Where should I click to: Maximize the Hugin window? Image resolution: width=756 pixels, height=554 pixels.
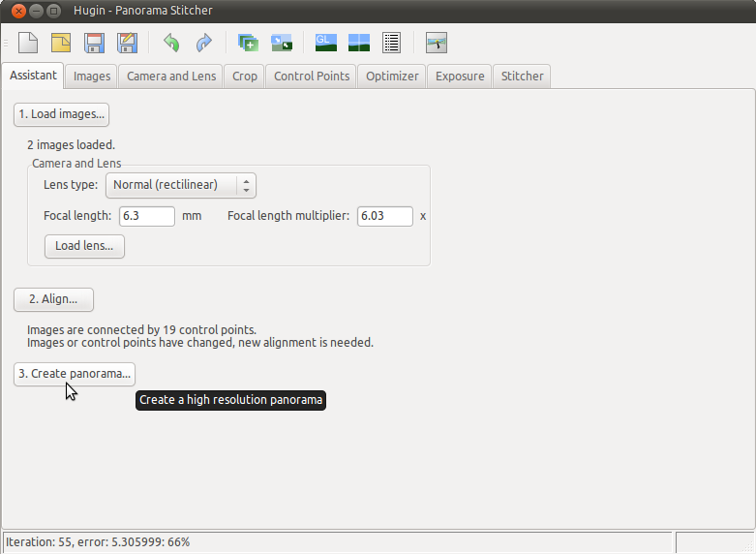pyautogui.click(x=54, y=11)
